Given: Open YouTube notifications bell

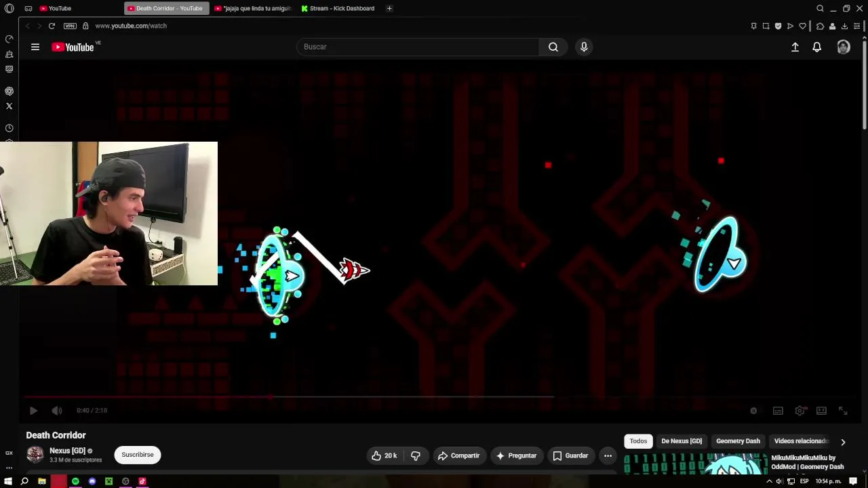Looking at the screenshot, I should [817, 47].
